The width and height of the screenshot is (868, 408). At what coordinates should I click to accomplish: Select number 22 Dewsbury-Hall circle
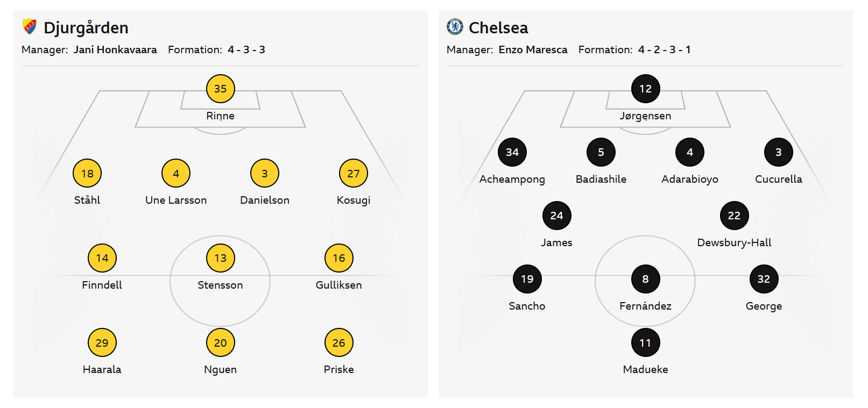click(734, 216)
